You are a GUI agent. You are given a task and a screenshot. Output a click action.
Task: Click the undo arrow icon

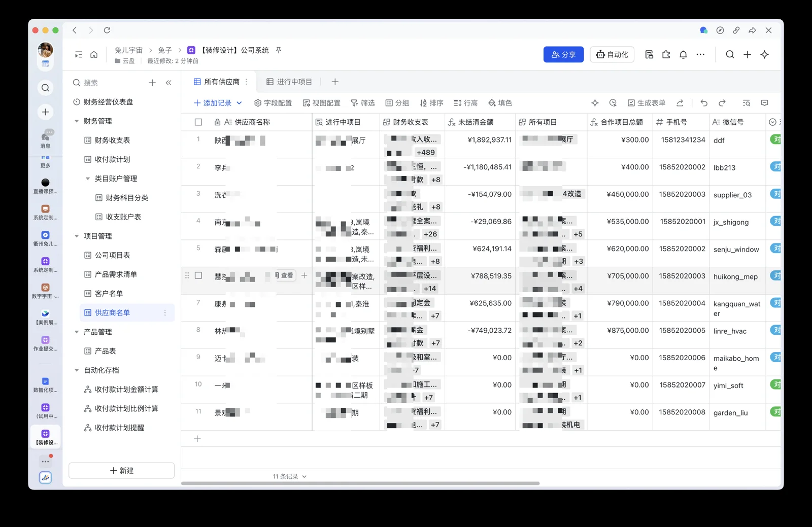[x=704, y=103]
